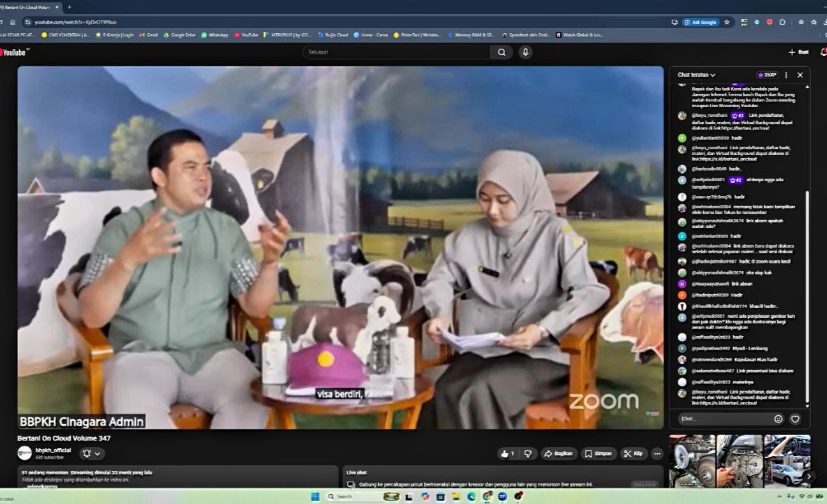Expand the Chat teratas dropdown

[696, 75]
